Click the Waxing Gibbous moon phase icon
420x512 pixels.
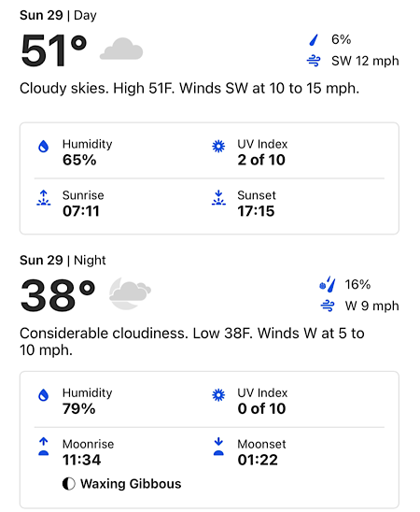coord(68,484)
